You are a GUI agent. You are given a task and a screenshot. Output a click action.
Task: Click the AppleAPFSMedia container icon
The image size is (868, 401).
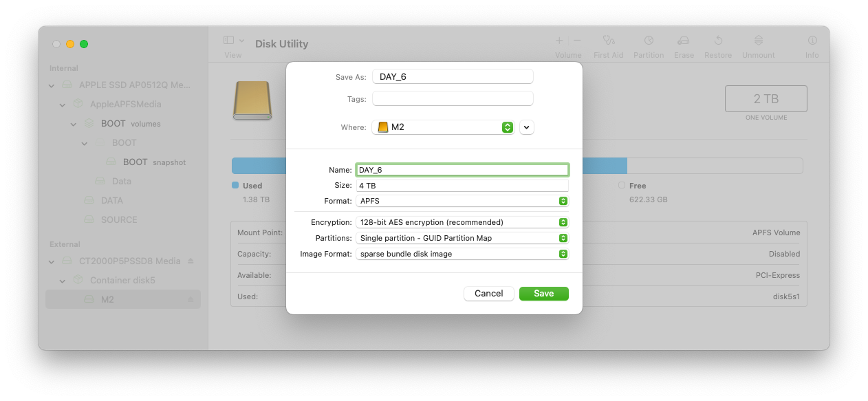78,105
